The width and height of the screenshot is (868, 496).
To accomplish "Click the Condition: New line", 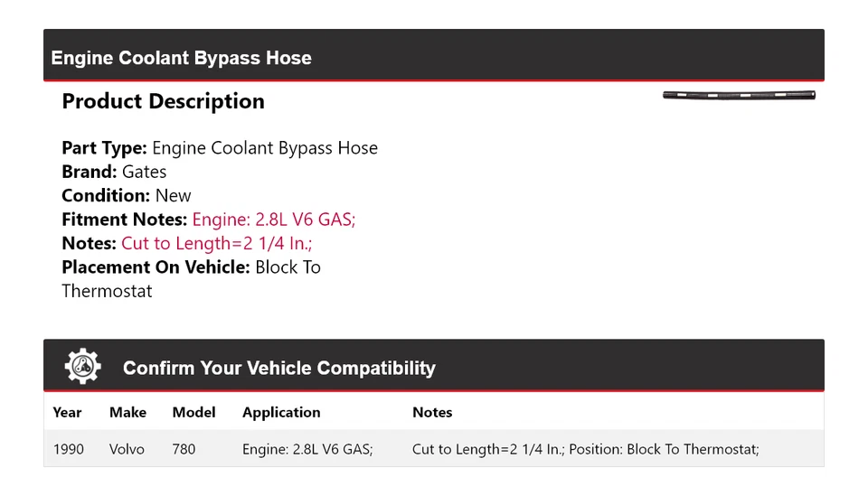I will tap(127, 195).
